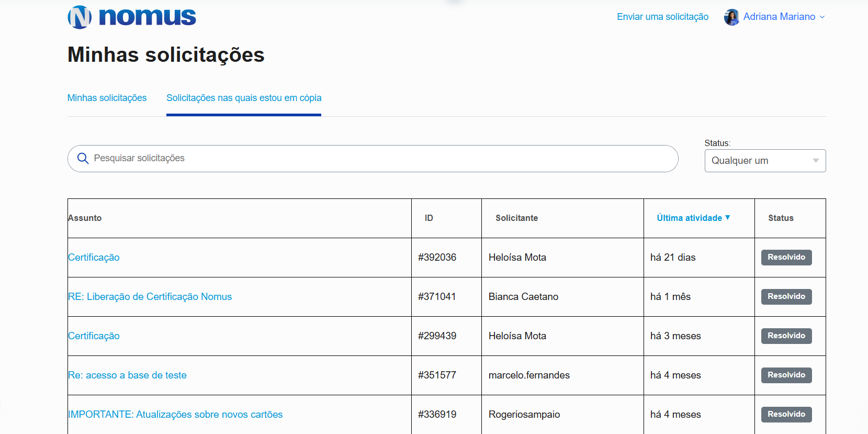Click Resolvido badge in Bianca Caetano row
868x434 pixels.
coord(786,296)
